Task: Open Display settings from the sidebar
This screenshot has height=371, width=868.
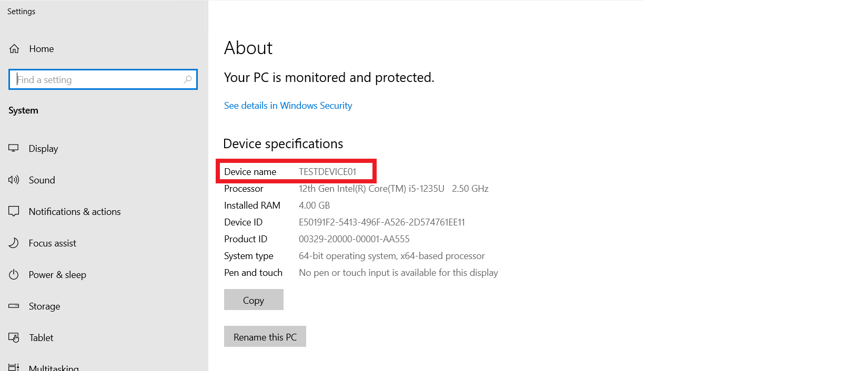Action: (43, 148)
